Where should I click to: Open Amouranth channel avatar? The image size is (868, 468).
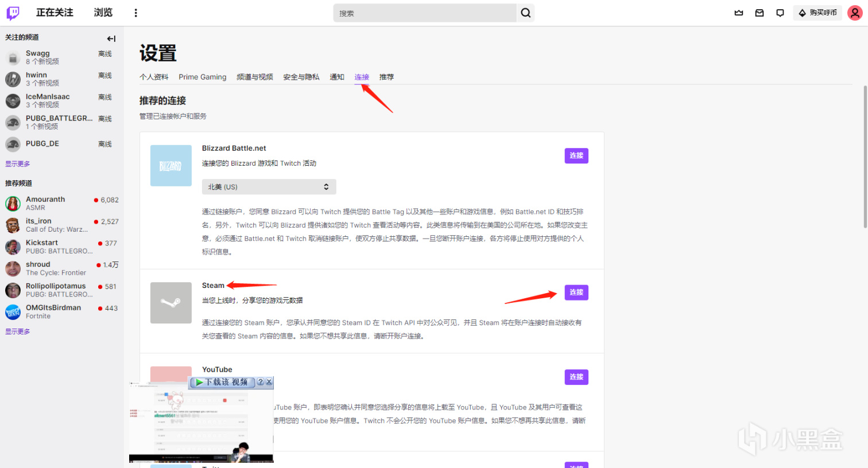coord(13,204)
